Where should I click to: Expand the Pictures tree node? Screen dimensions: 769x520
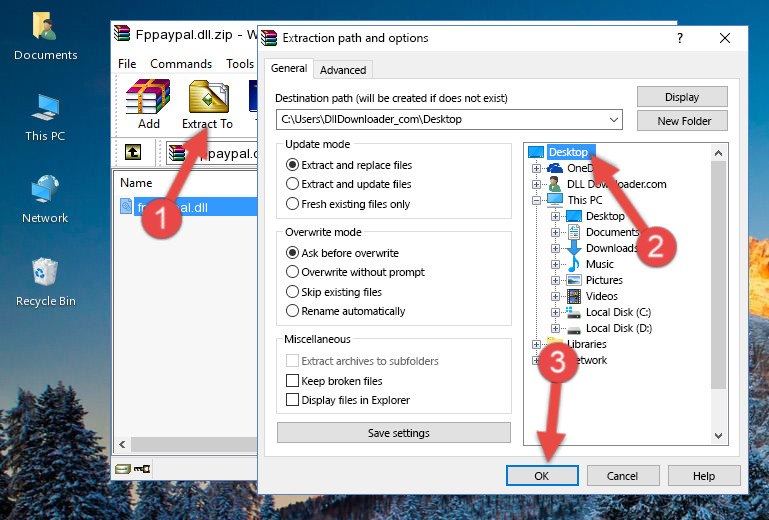coord(555,281)
